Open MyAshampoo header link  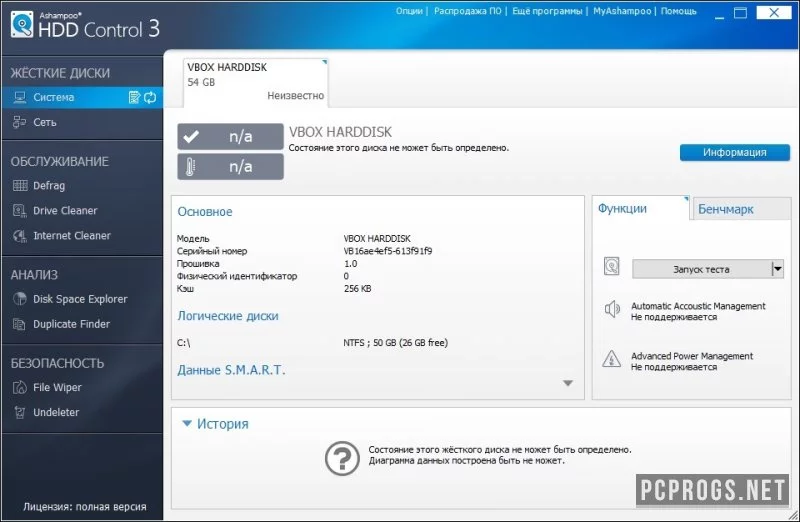622,11
